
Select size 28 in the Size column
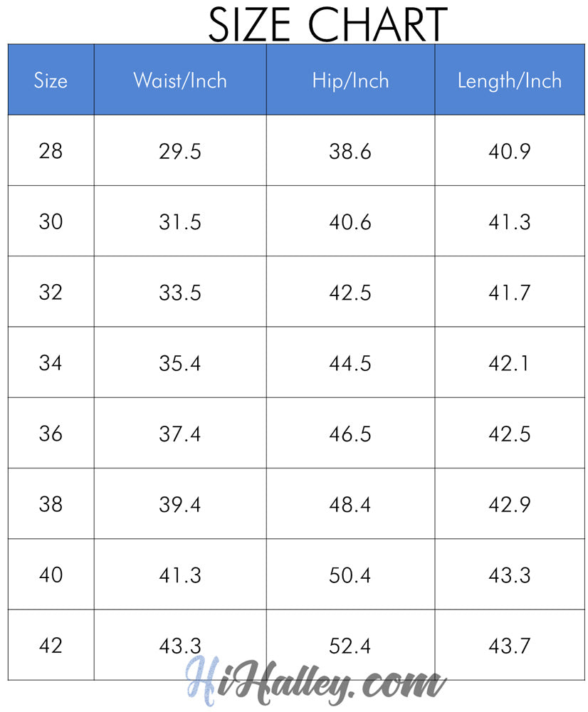(51, 151)
